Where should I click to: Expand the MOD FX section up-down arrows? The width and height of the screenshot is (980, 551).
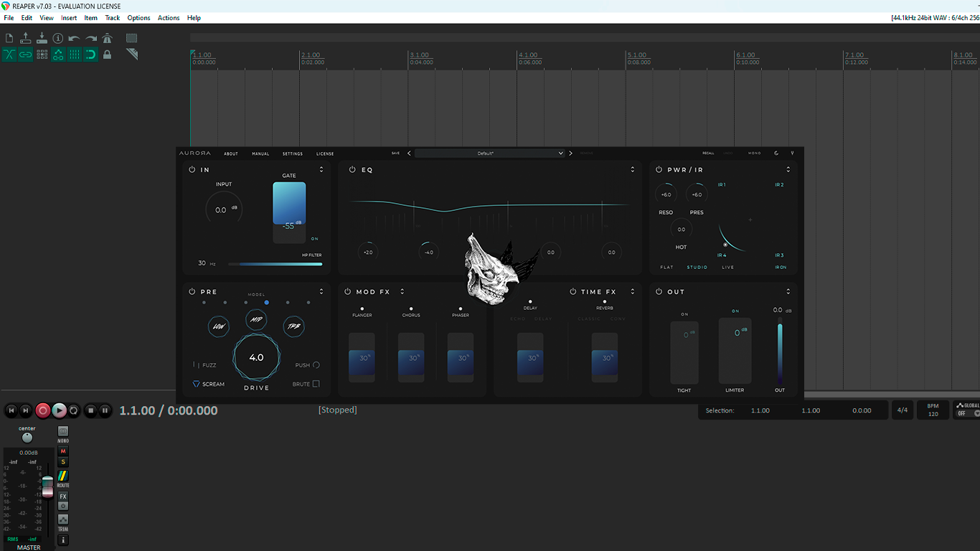point(402,292)
